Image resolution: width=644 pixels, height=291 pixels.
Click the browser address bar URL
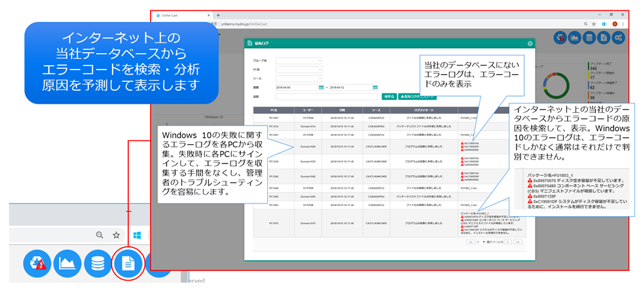pos(245,24)
